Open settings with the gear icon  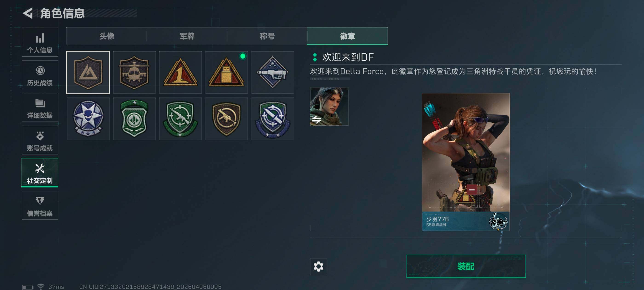click(318, 267)
